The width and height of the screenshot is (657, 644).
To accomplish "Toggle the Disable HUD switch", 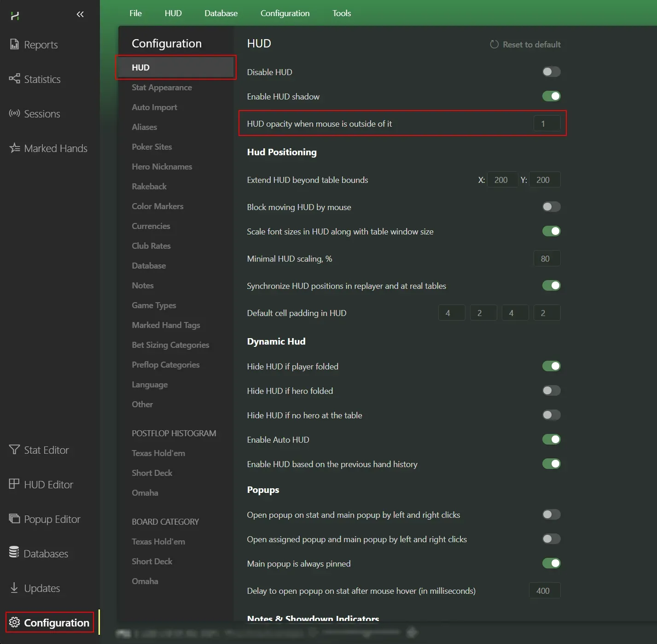I will pyautogui.click(x=551, y=72).
